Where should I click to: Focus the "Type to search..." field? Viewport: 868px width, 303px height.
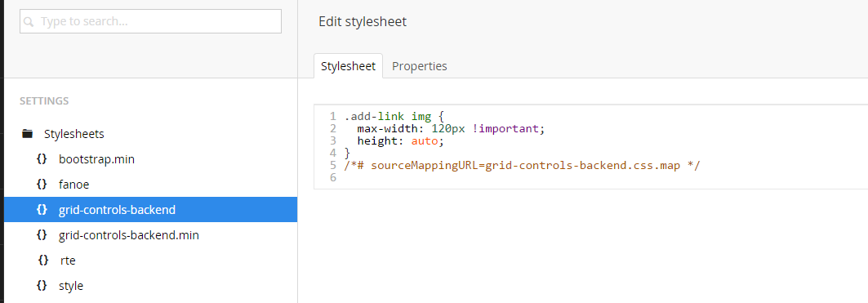(x=150, y=21)
